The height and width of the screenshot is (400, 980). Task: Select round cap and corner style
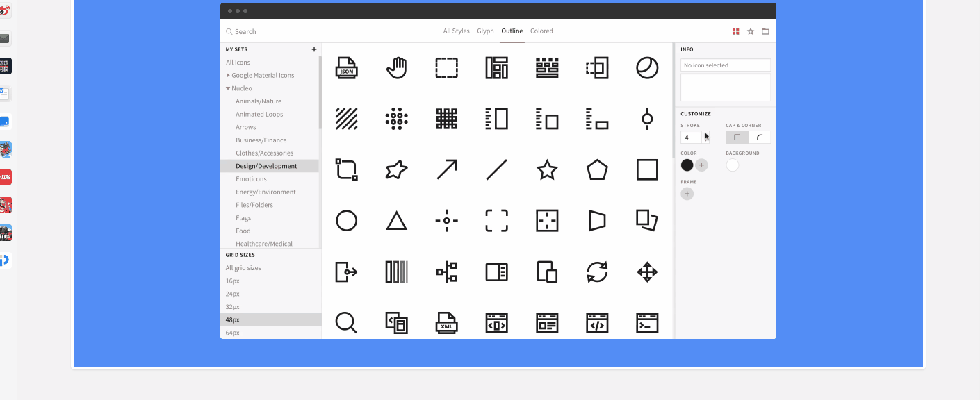[760, 137]
